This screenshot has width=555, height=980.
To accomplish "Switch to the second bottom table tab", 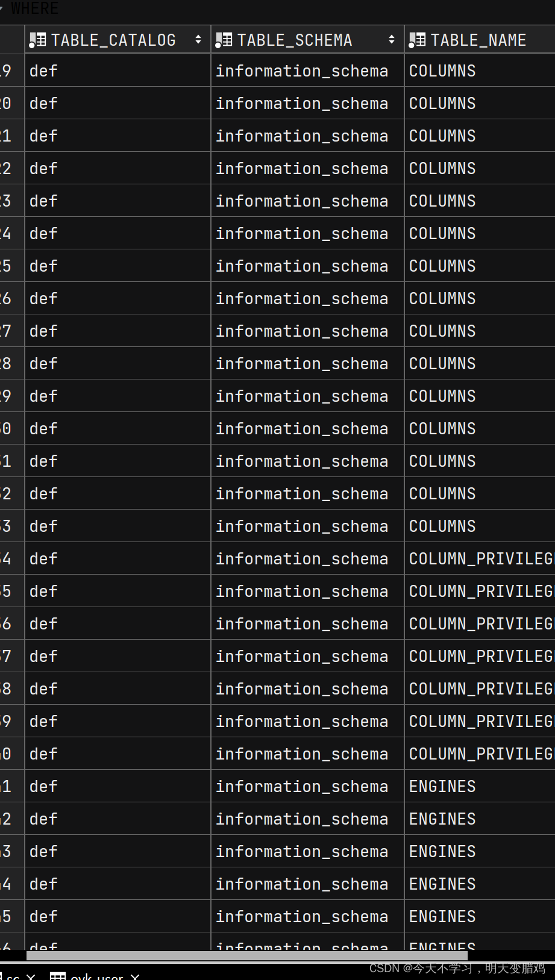I will click(x=96, y=976).
